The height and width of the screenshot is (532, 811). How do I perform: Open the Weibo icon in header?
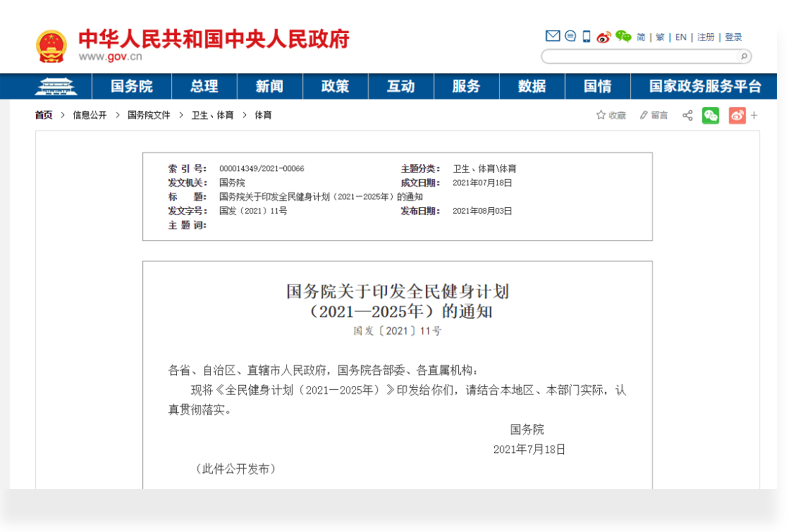(x=604, y=37)
